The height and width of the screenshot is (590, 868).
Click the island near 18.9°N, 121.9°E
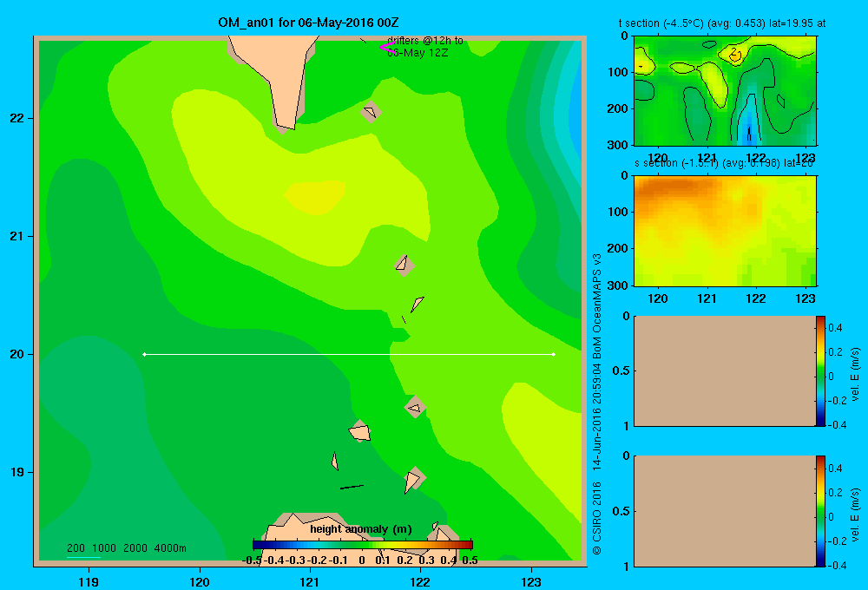point(413,479)
